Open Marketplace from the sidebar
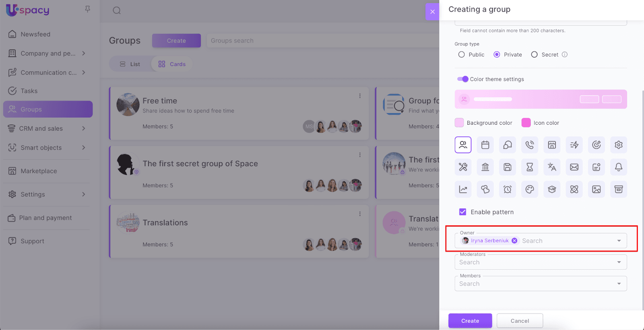 (x=39, y=171)
